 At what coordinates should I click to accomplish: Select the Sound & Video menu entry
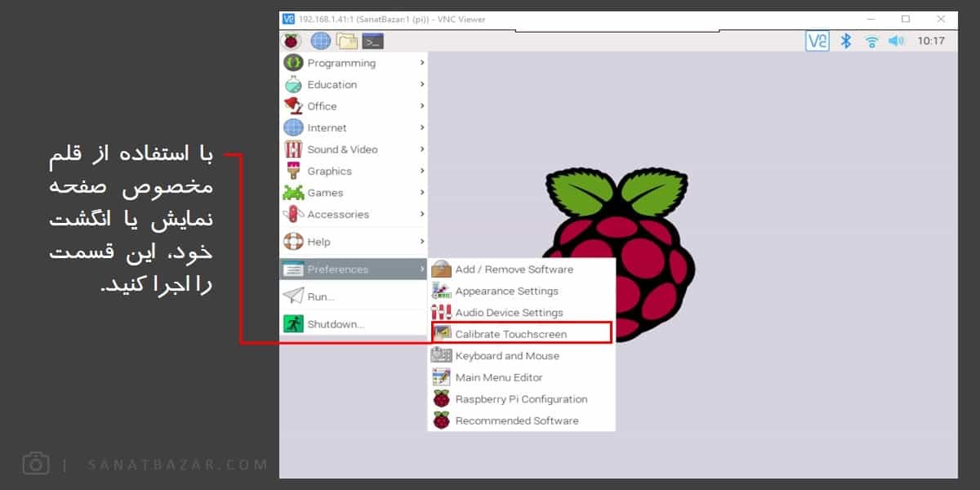point(354,149)
